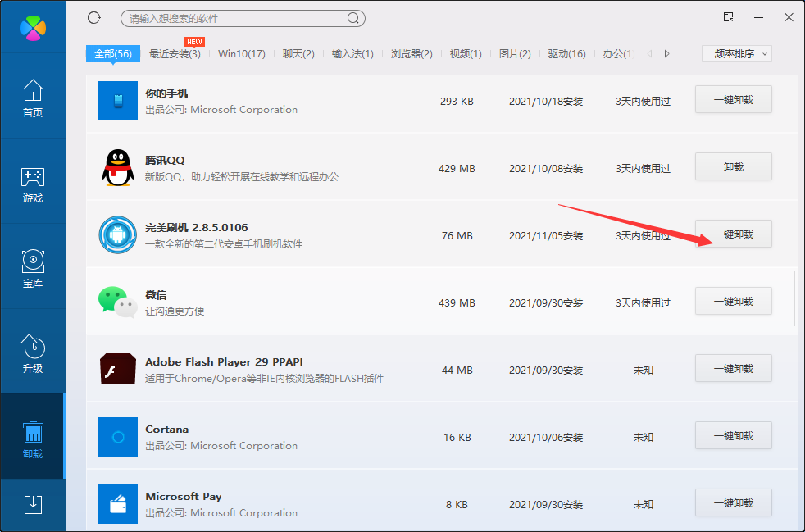Click the app logo in the sidebar

(x=33, y=27)
